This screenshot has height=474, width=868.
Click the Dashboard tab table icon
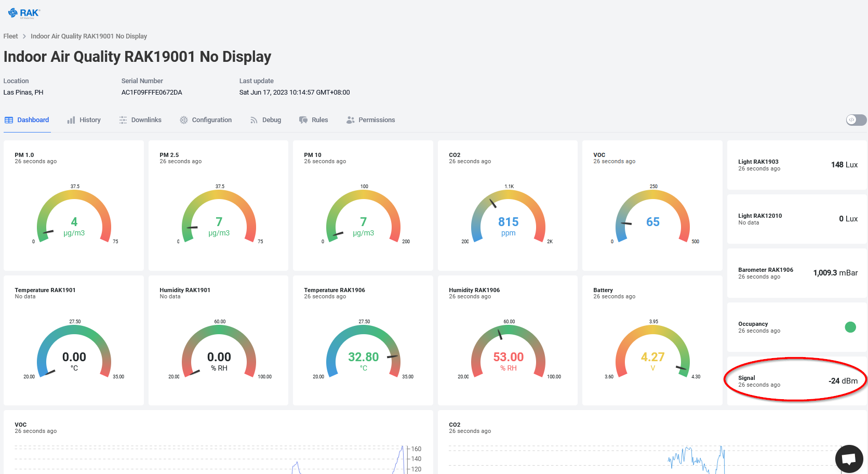tap(9, 120)
